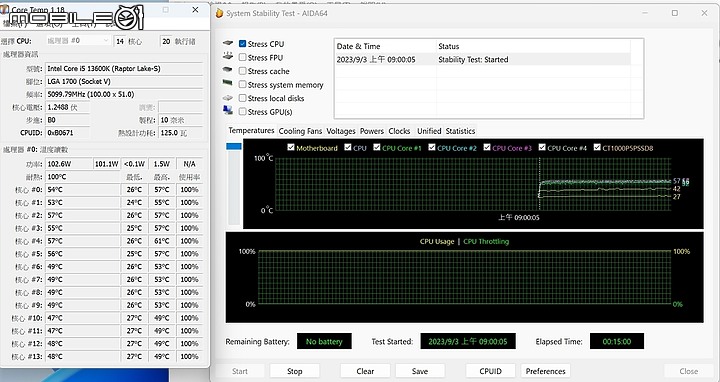This screenshot has width=720, height=382.
Task: Click the greyed Start button
Action: click(240, 371)
